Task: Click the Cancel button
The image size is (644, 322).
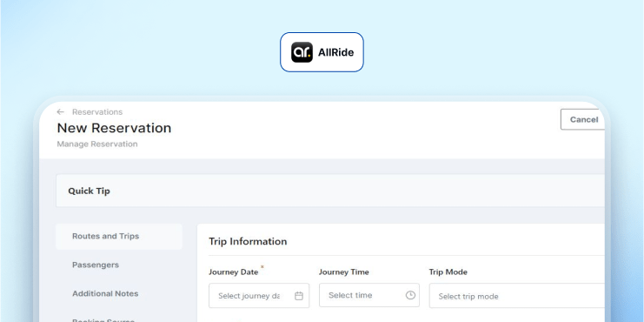Action: (x=583, y=120)
